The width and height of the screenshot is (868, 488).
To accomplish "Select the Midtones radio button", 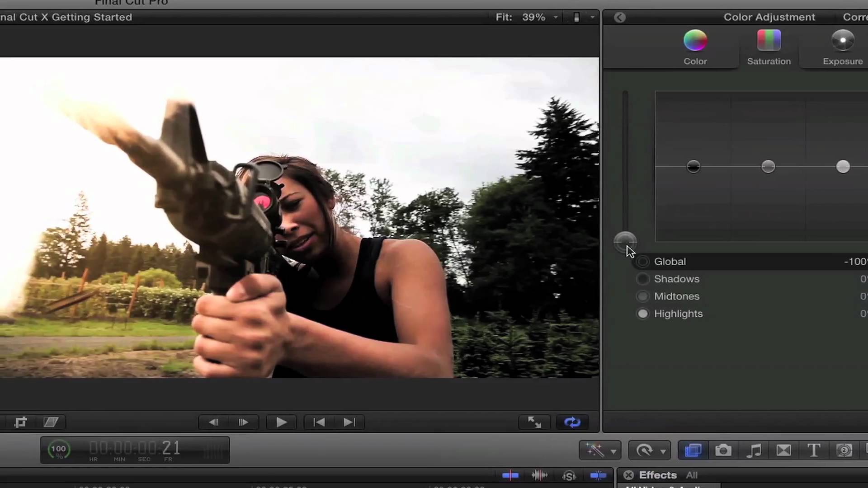I will point(643,296).
